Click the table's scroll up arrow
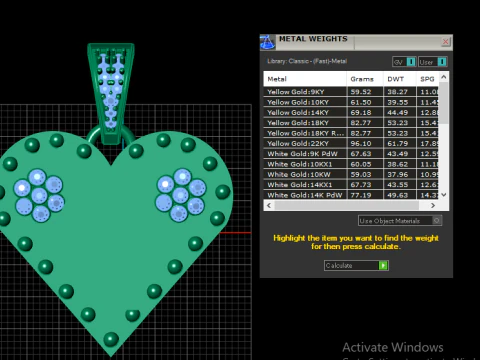The height and width of the screenshot is (360, 480). [x=444, y=77]
